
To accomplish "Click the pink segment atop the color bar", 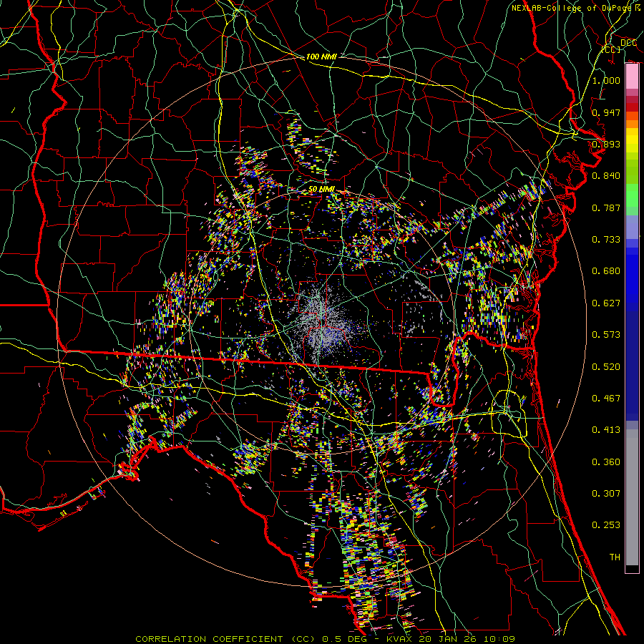I will click(632, 75).
